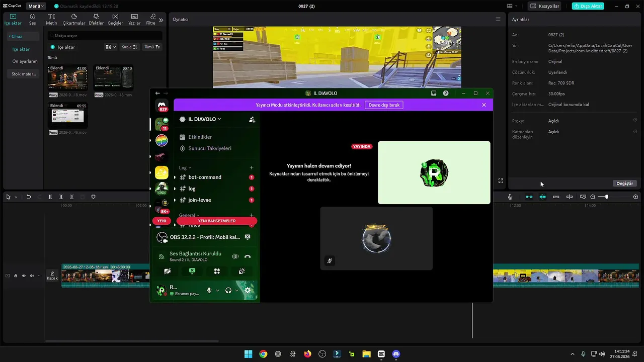Select the 00:10 media clip thumbnail
Viewport: 644px width, 362px height.
point(113,77)
